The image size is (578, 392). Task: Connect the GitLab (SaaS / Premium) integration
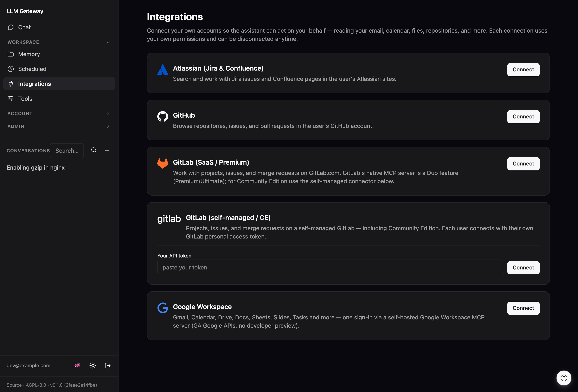click(x=523, y=164)
